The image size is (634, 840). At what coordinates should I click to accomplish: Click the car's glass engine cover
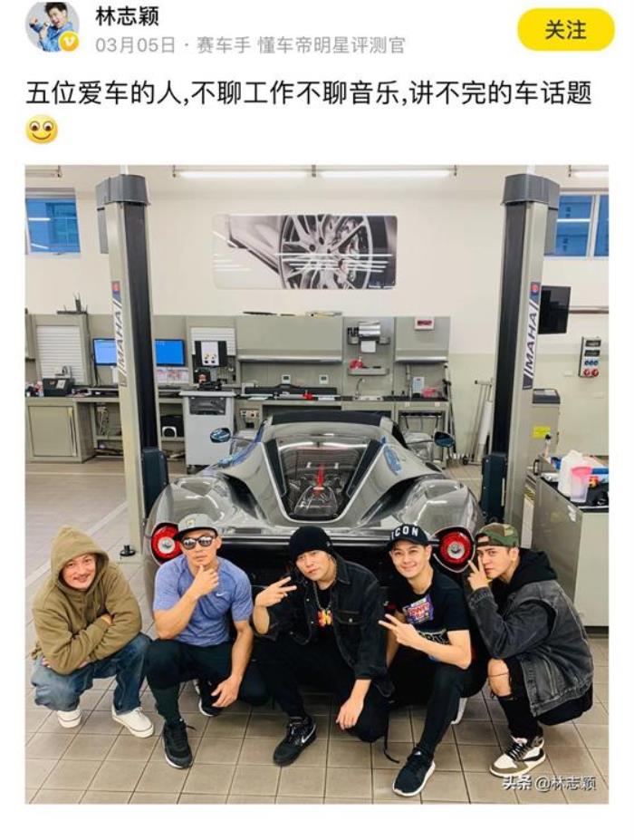coord(321,478)
